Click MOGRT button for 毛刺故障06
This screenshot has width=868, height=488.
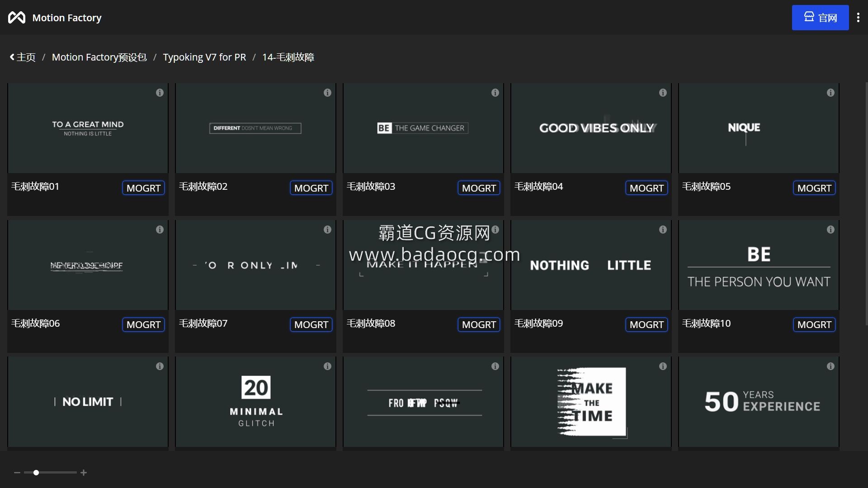(143, 324)
